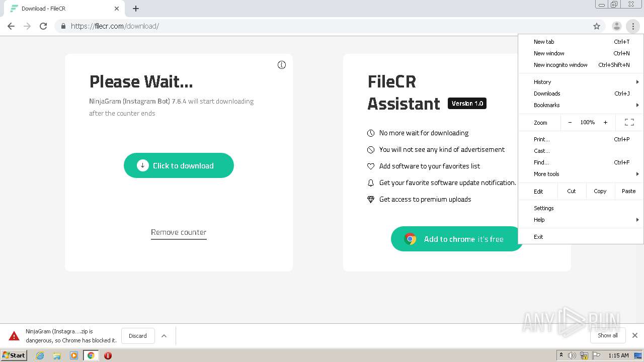Click the volume icon in system tray
This screenshot has width=644, height=362.
572,355
